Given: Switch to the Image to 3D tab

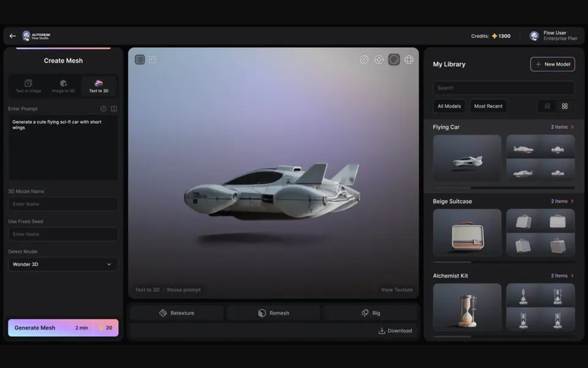Looking at the screenshot, I should click(63, 86).
